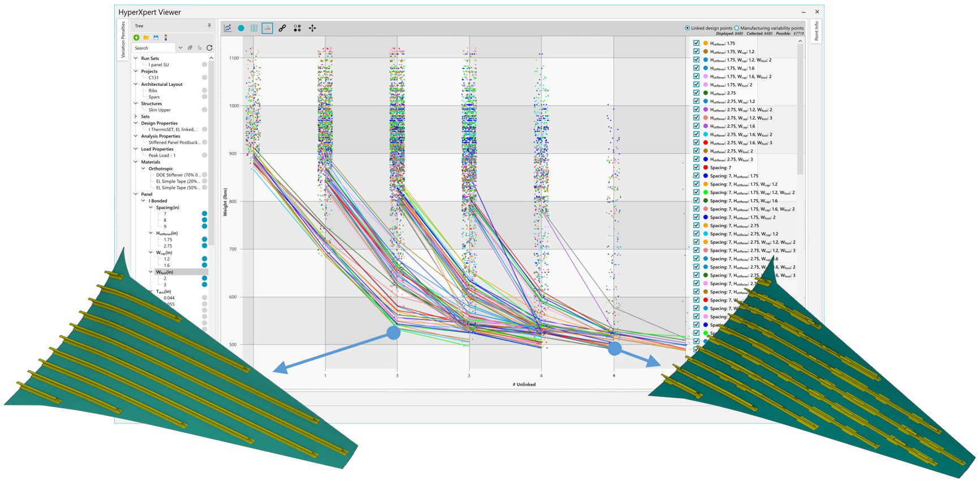980x488 pixels.
Task: Open the yellow folder icon in Tree panel
Action: tap(146, 37)
